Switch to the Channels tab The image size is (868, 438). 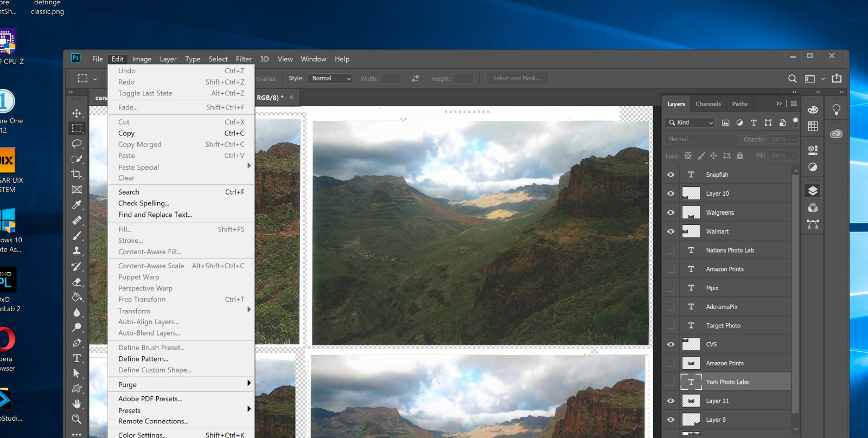coord(708,104)
